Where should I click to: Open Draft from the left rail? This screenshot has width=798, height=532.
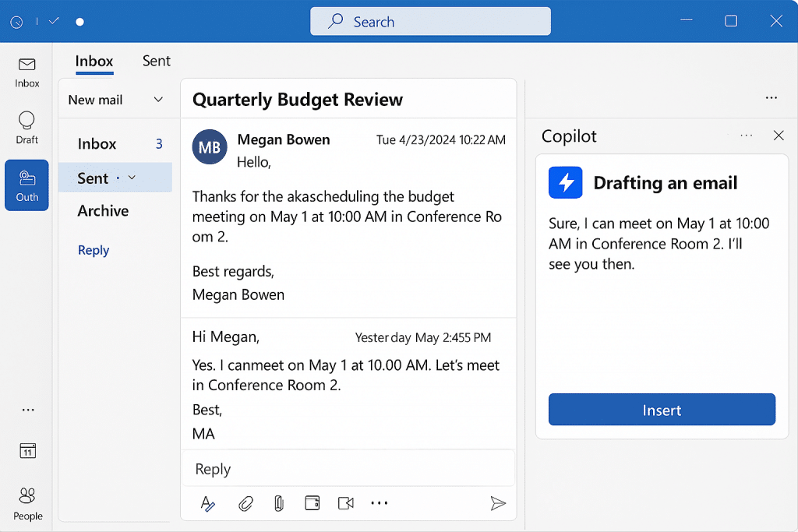27,127
